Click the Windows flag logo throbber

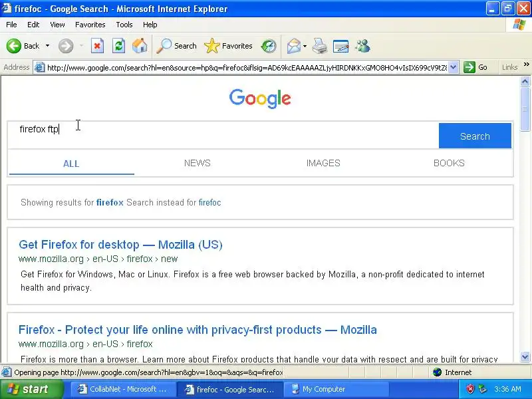coord(519,25)
